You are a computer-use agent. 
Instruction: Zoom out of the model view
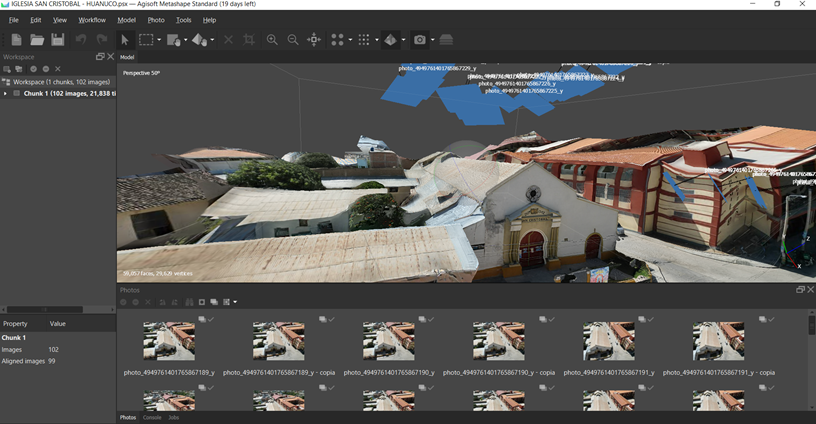(293, 40)
